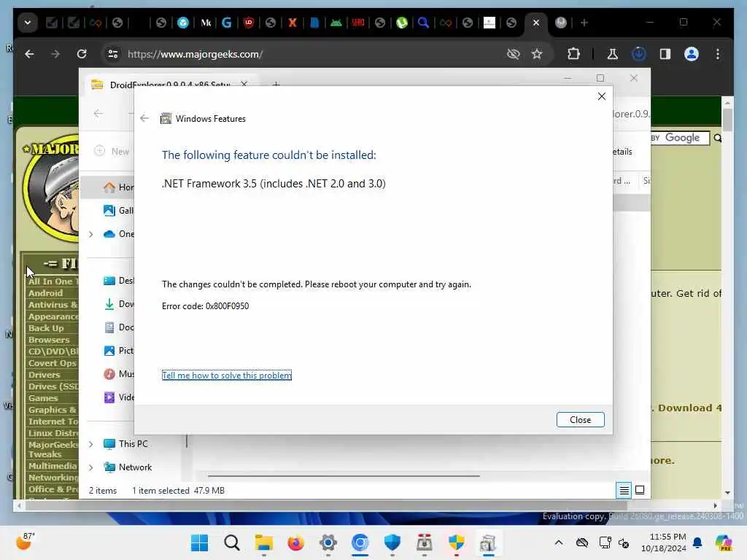Open the Windows Start menu

(199, 542)
